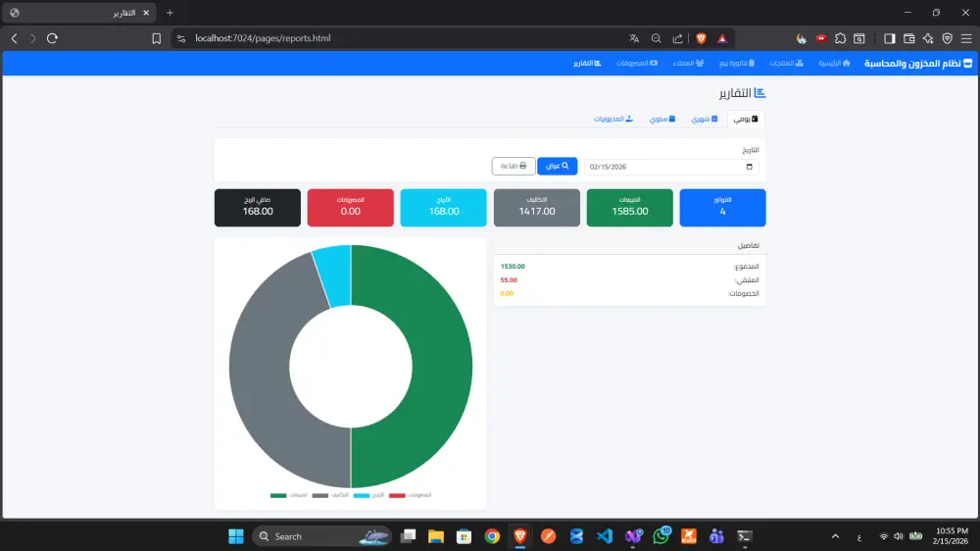The image size is (980, 551).
Task: Close the التقارير browser tab
Action: 146,13
